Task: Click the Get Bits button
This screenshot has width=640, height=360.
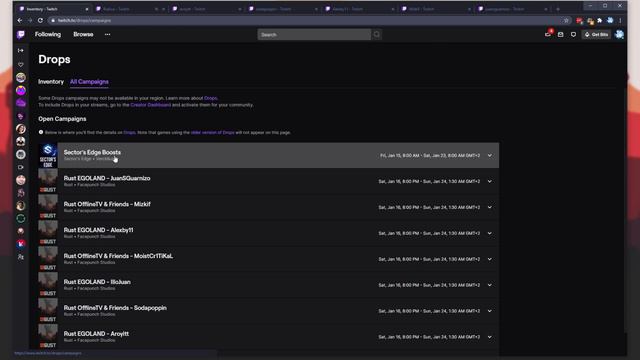Action: pos(596,35)
